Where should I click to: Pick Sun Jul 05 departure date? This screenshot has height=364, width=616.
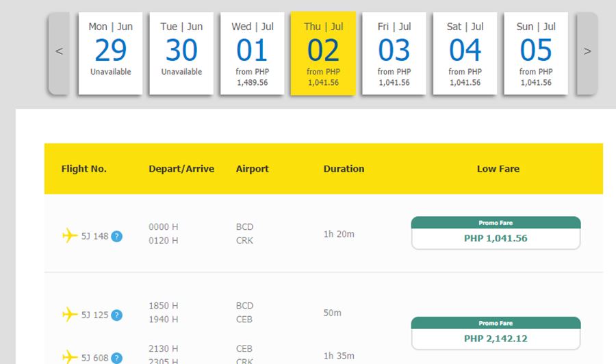(x=536, y=53)
